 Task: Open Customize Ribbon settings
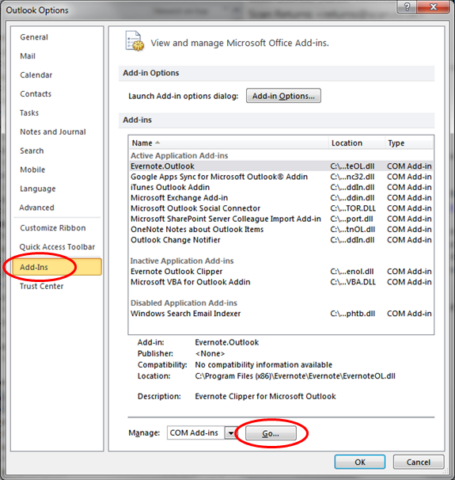[53, 228]
